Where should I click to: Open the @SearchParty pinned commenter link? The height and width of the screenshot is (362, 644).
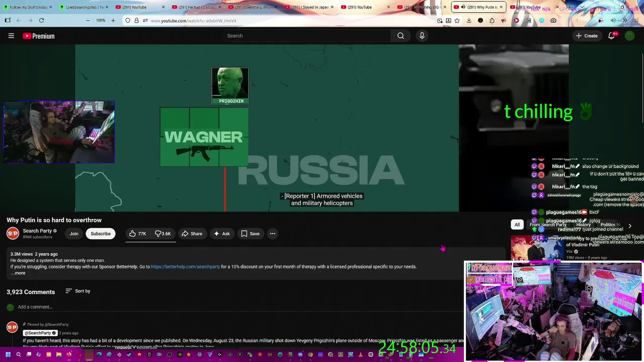[x=39, y=333]
